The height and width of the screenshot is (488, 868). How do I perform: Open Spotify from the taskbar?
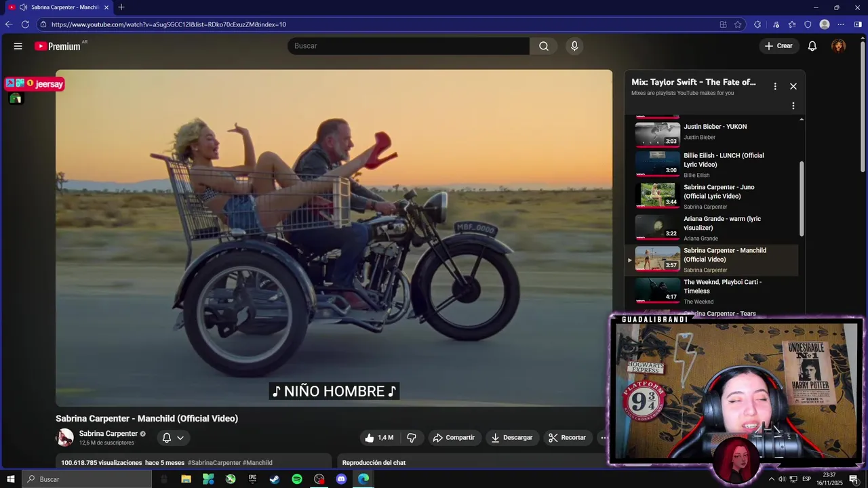pos(297,479)
